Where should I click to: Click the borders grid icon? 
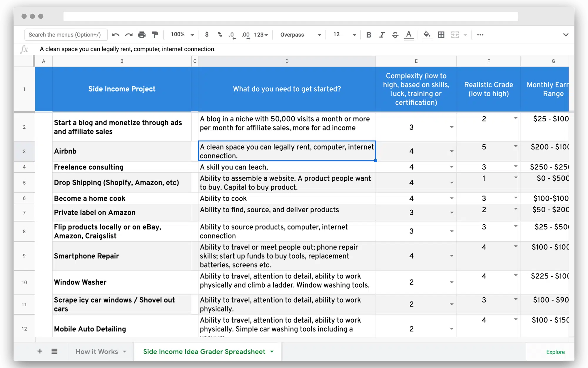pos(441,35)
